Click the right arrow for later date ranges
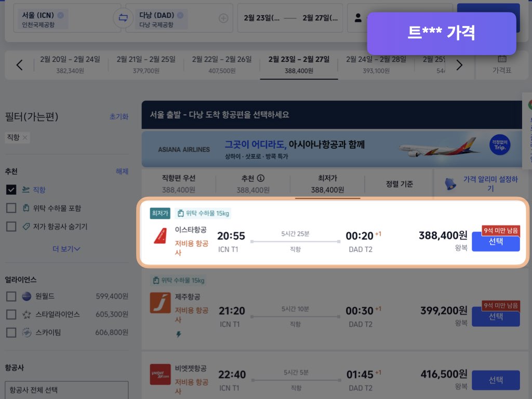The width and height of the screenshot is (532, 399). pyautogui.click(x=459, y=64)
